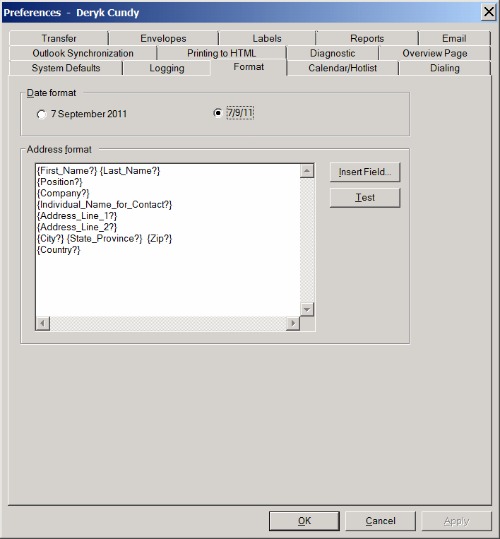This screenshot has height=539, width=500.
Task: Open the Reports tab
Action: coord(367,38)
